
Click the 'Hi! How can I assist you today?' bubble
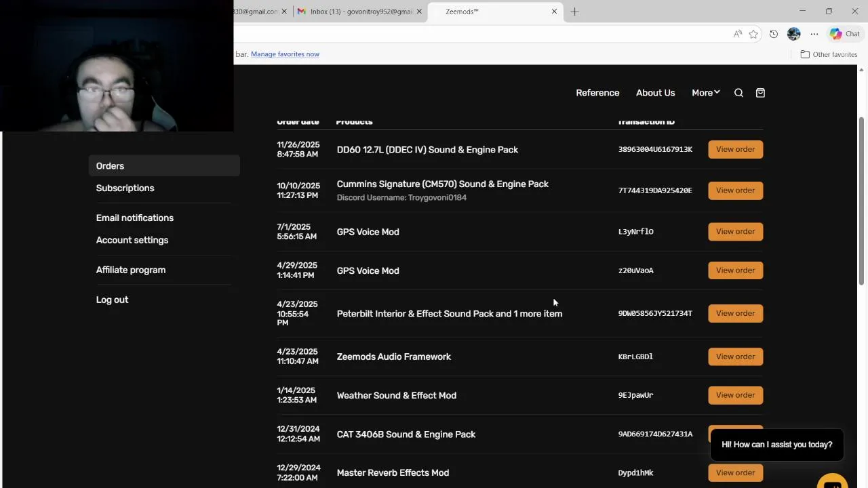coord(776,445)
